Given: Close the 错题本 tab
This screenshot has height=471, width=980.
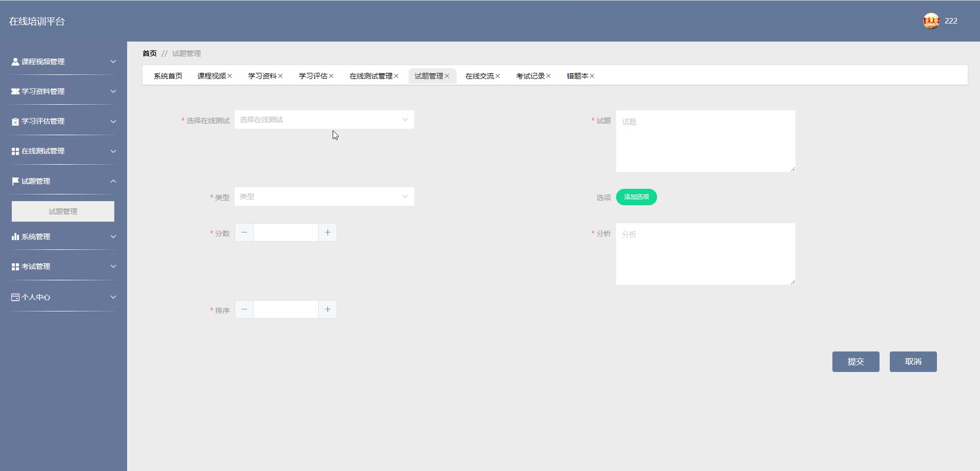Looking at the screenshot, I should 592,76.
